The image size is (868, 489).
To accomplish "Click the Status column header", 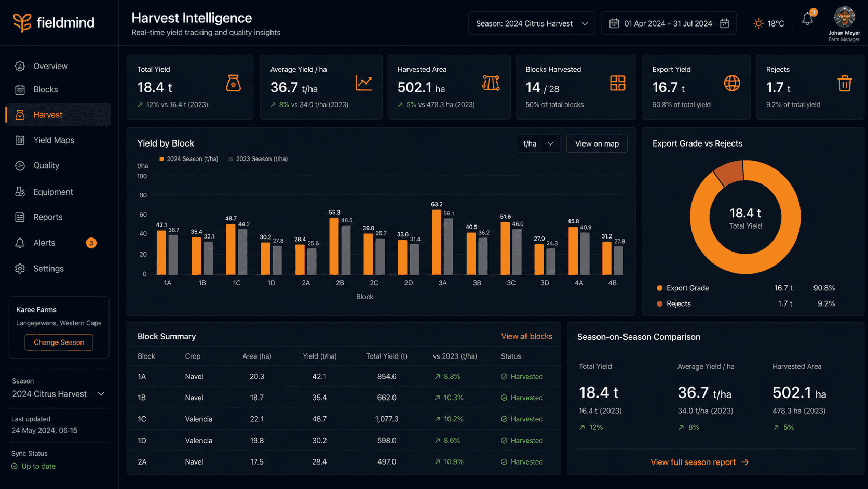I will tap(511, 356).
